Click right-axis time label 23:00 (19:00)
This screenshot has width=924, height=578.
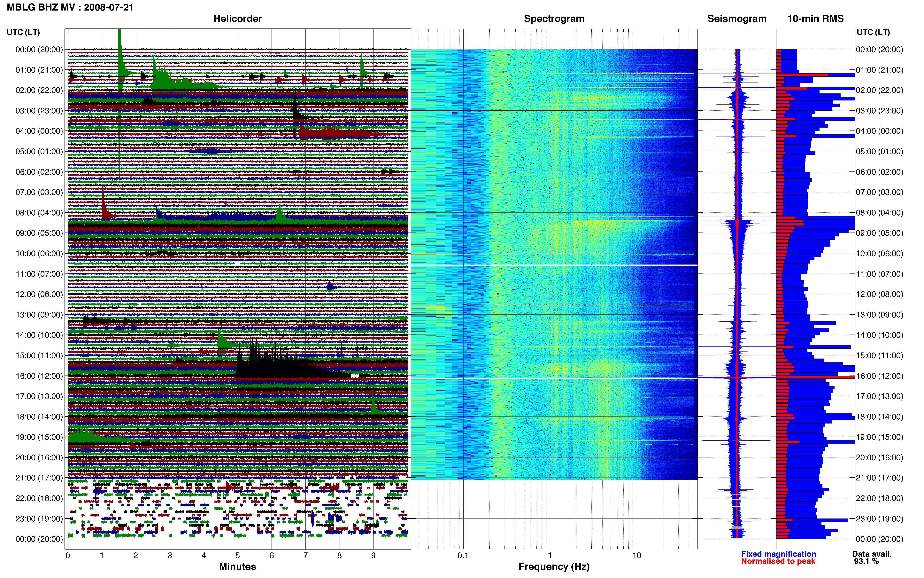point(879,519)
